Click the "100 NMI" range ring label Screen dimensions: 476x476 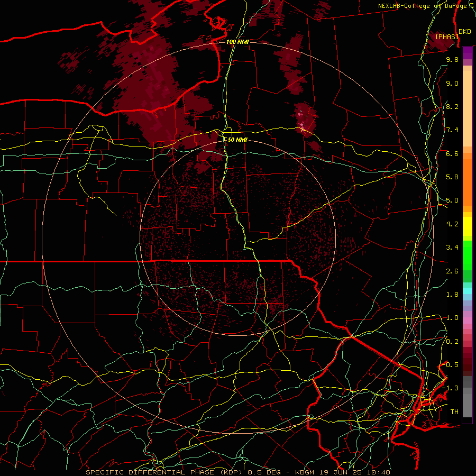point(237,42)
